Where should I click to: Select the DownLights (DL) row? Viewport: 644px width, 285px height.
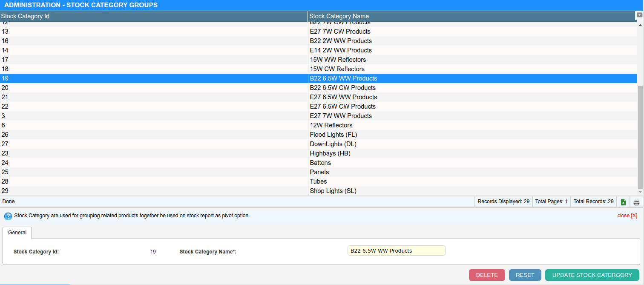[333, 144]
